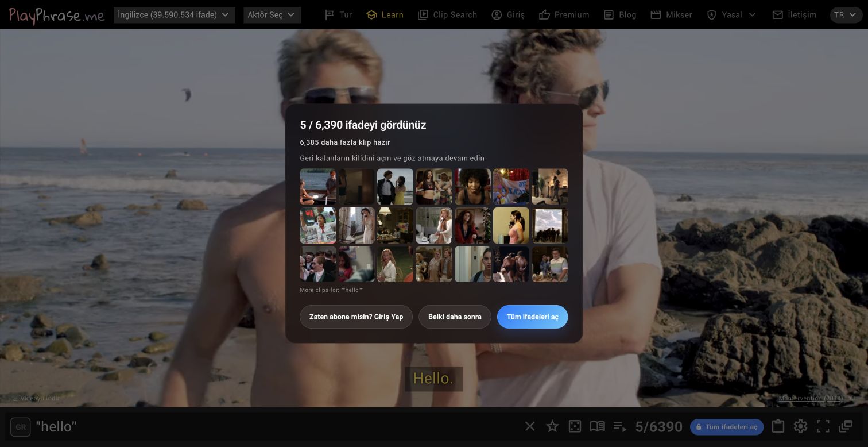The height and width of the screenshot is (447, 868).
Task: Expand the İngilizce language dropdown
Action: pos(175,15)
